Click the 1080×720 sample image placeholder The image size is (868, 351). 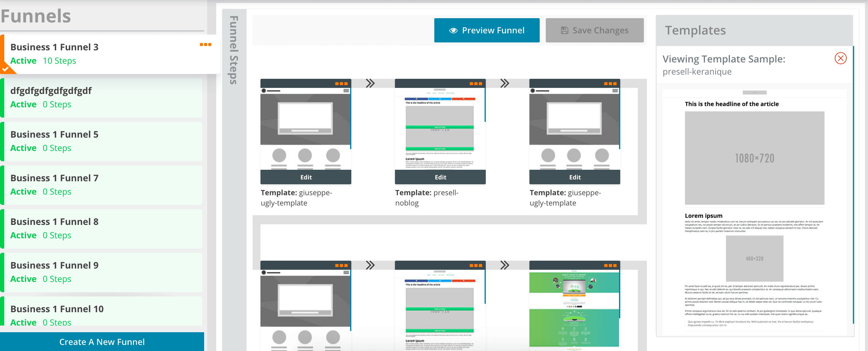click(754, 158)
